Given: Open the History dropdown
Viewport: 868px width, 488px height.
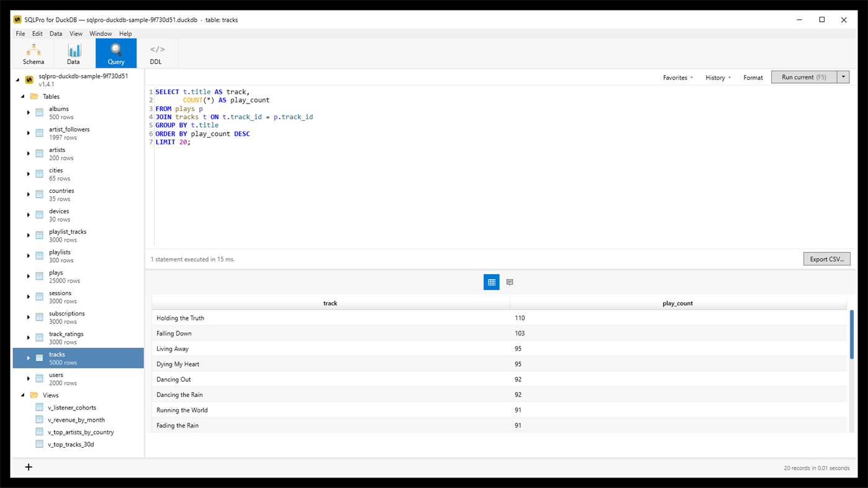Looking at the screenshot, I should [718, 78].
